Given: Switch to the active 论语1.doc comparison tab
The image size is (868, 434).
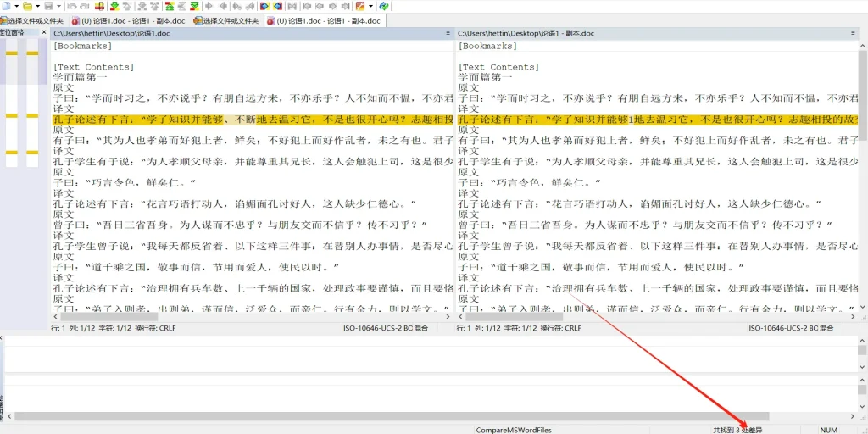Looking at the screenshot, I should [324, 21].
